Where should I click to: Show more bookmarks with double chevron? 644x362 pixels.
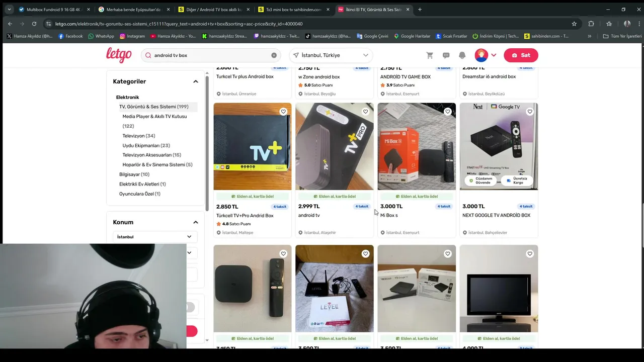point(590,36)
